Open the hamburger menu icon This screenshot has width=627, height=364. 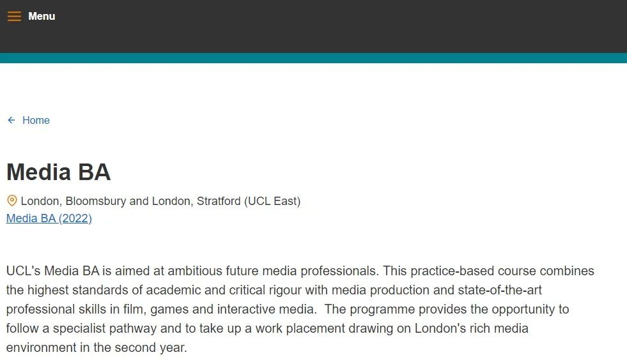tap(14, 17)
